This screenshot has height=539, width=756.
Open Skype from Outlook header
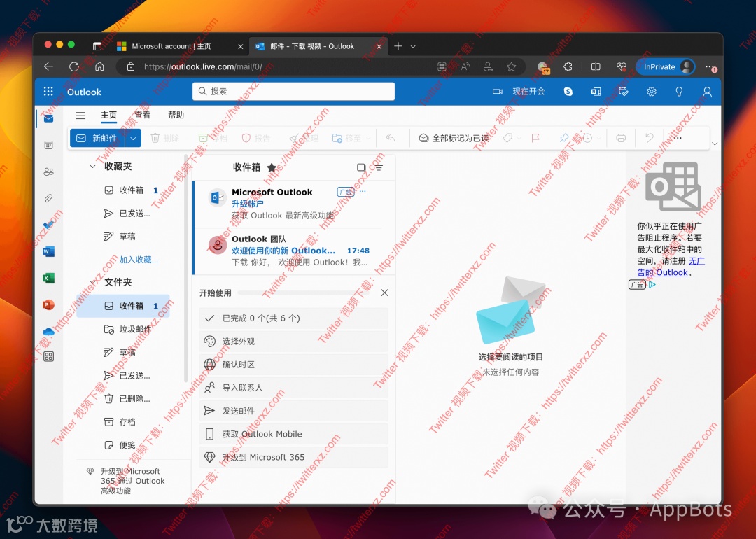(x=568, y=92)
